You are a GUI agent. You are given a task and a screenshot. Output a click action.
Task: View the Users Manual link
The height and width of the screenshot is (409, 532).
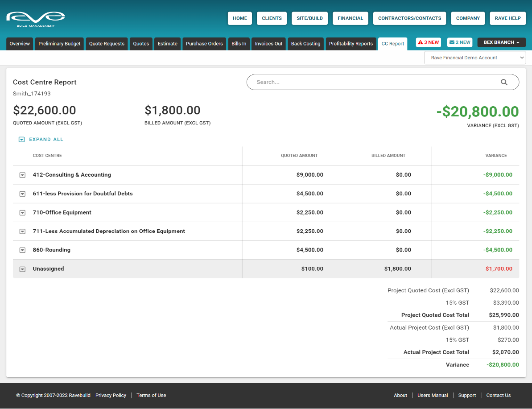pyautogui.click(x=432, y=395)
